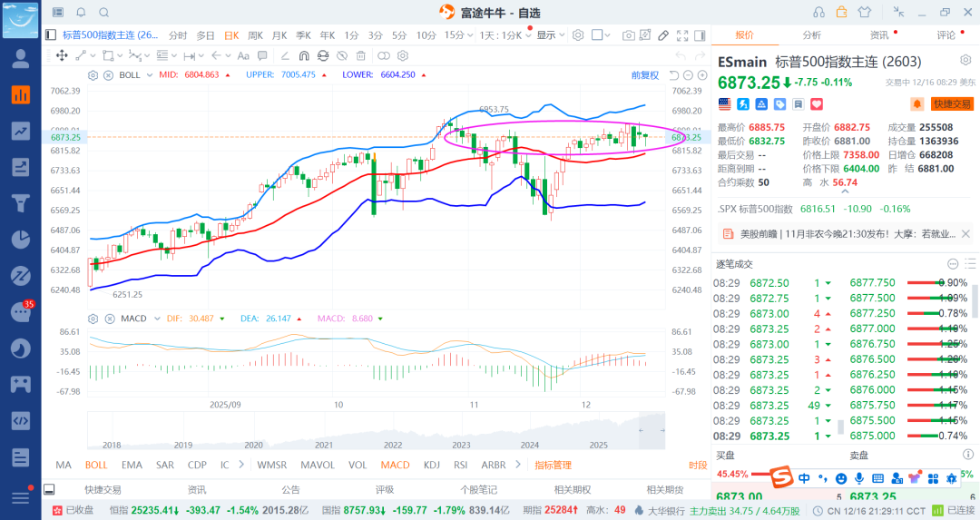
Task: Click the orange 快捷交易 button
Action: pos(953,104)
